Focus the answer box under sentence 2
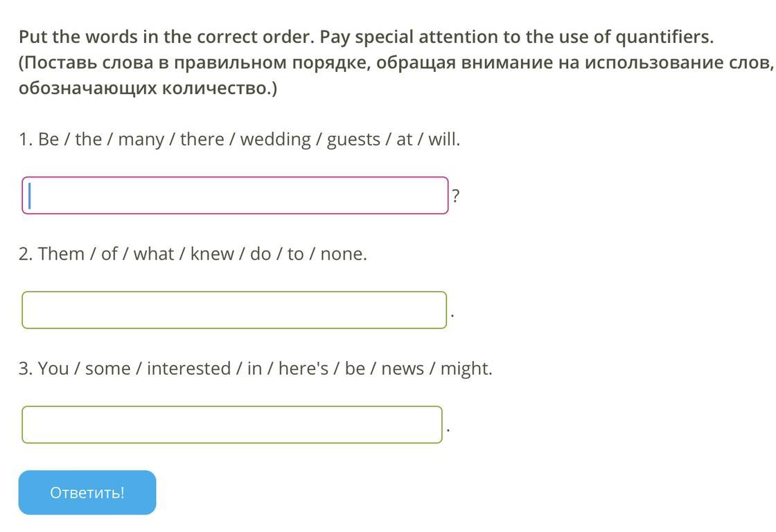This screenshot has width=776, height=532. [x=234, y=310]
